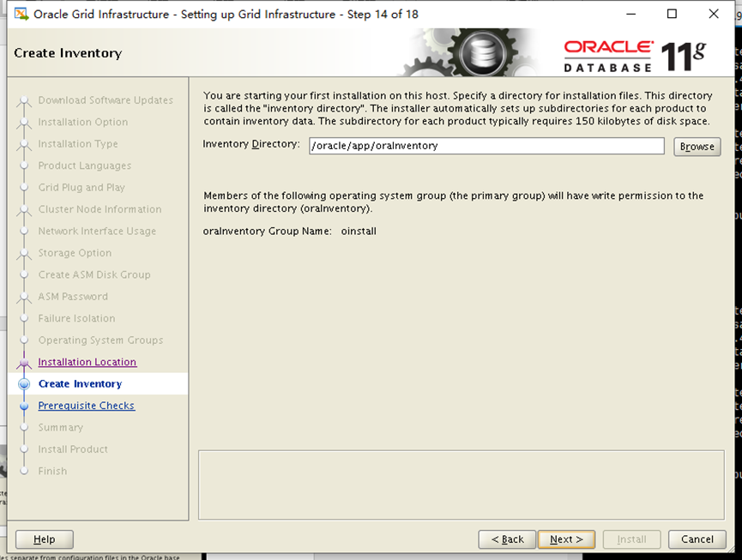
Task: Jump to the Prerequisite Checks step
Action: click(87, 406)
